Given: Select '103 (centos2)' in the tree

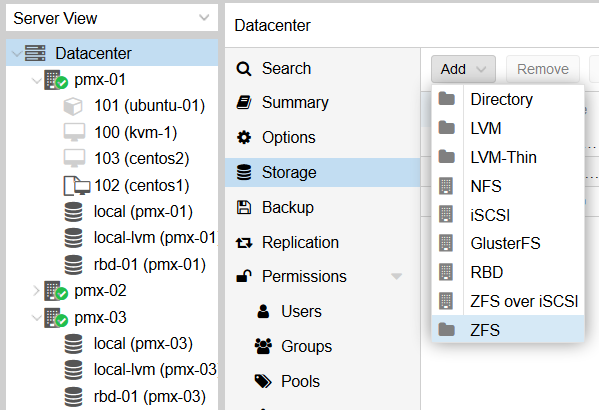Looking at the screenshot, I should [x=142, y=159].
